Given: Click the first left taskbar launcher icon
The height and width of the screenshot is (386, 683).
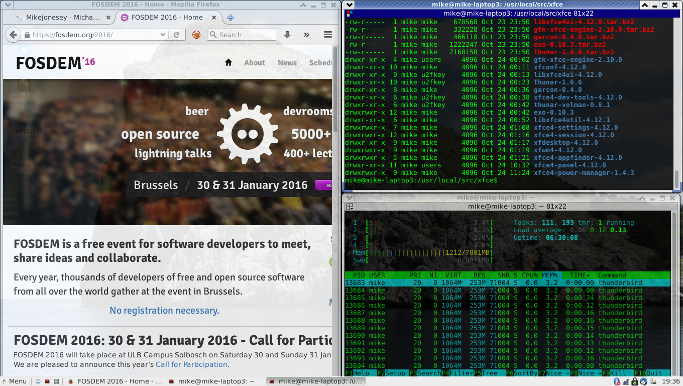Looking at the screenshot, I should tap(38, 381).
